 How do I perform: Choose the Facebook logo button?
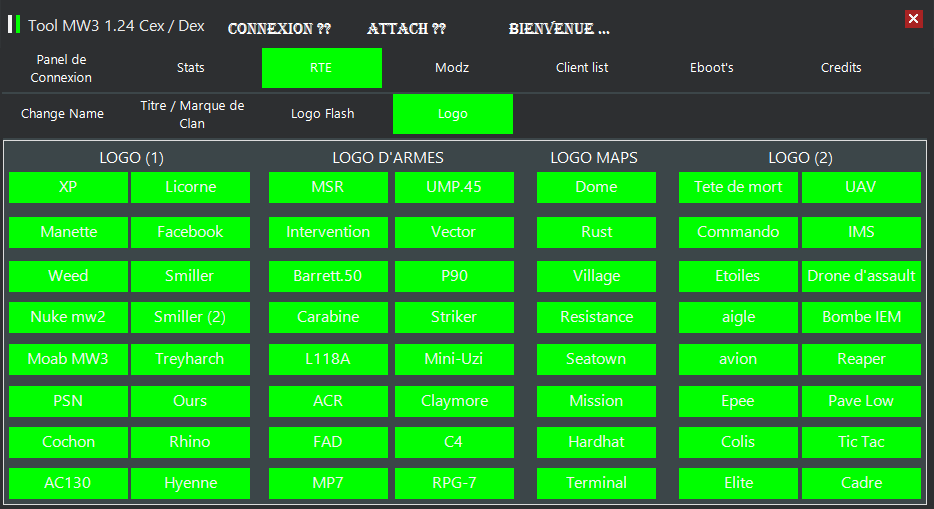tap(190, 232)
